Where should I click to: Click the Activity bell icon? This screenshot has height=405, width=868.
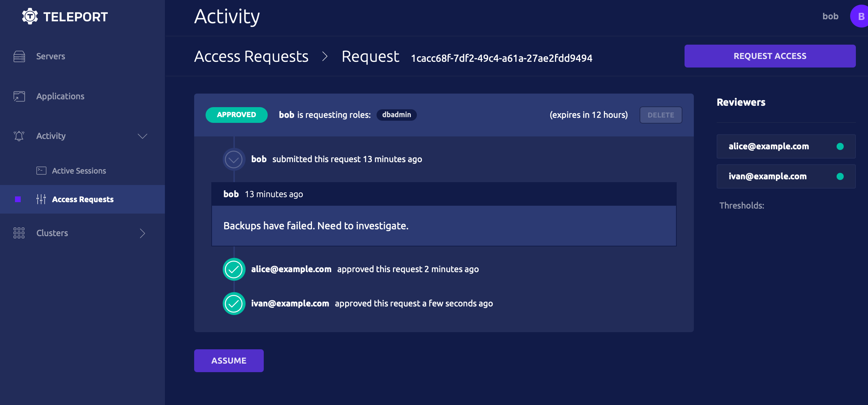click(x=19, y=136)
